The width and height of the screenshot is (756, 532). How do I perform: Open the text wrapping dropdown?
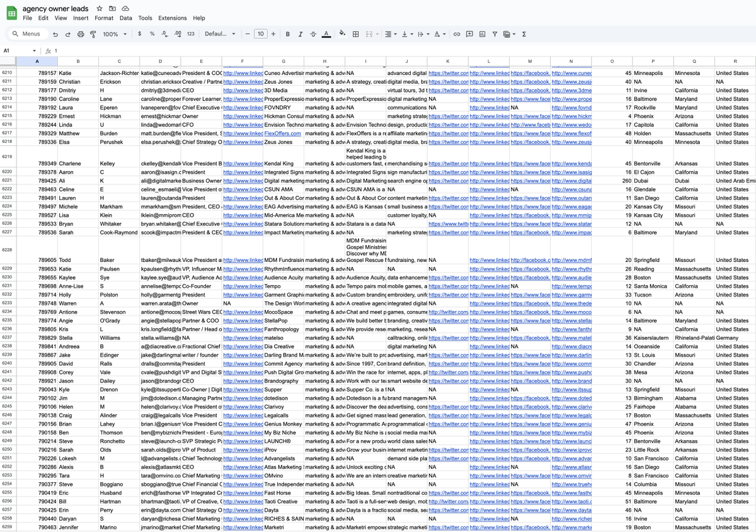tap(423, 34)
